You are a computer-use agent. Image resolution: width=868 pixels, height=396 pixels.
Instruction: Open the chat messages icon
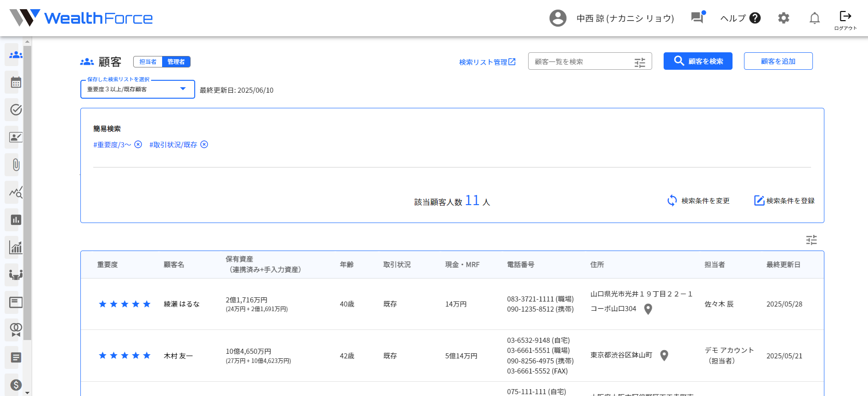(697, 17)
